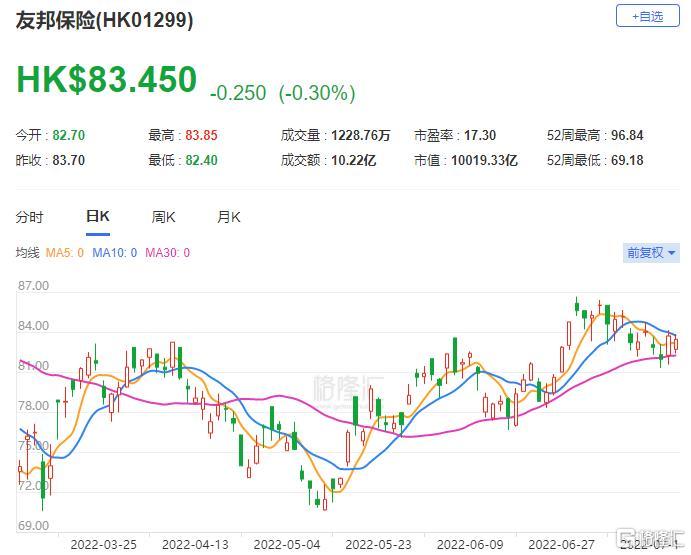Click the MA30 moving average legend

pos(167,253)
